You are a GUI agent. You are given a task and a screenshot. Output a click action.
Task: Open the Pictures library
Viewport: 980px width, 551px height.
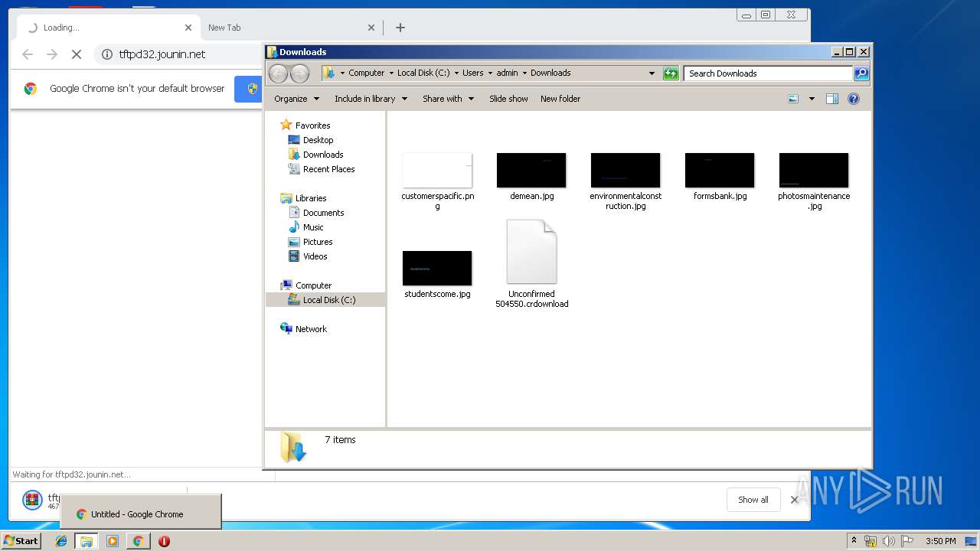point(317,242)
